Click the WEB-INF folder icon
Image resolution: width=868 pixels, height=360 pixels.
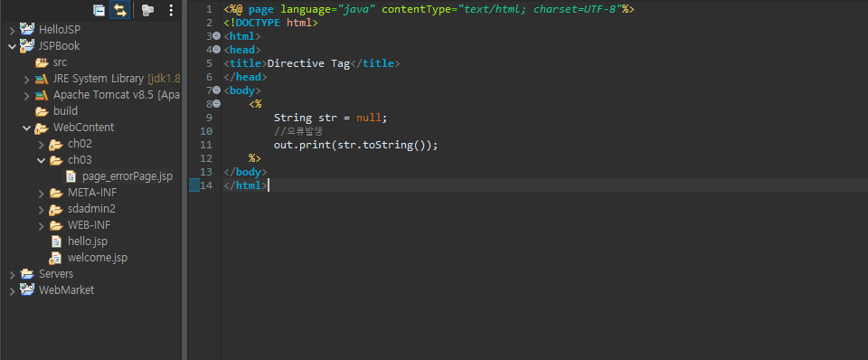click(x=56, y=225)
